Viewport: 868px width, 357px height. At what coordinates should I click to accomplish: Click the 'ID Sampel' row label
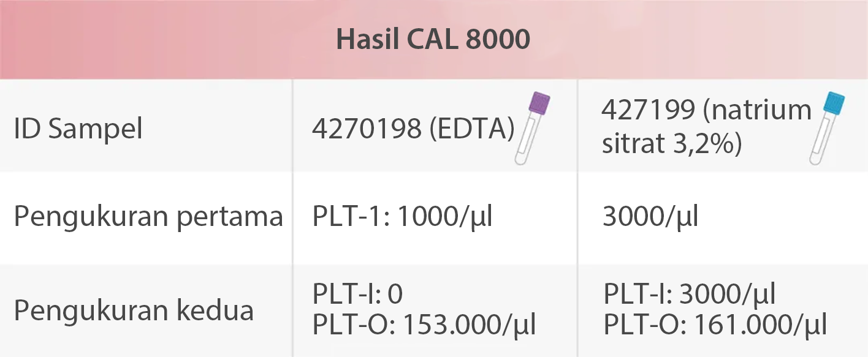[78, 129]
